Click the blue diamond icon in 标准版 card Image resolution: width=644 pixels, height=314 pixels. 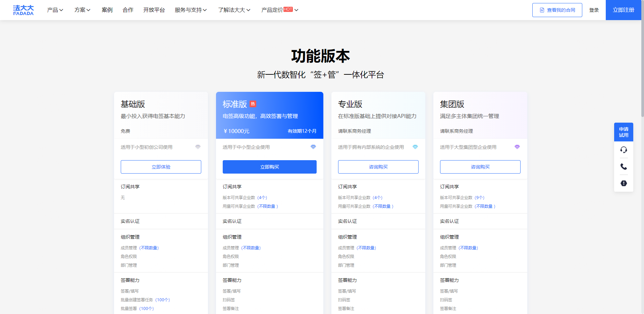(313, 147)
